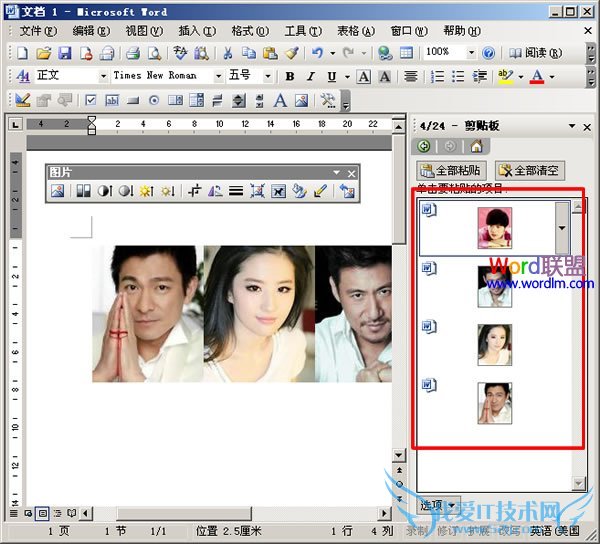The height and width of the screenshot is (544, 600).
Task: Click the 全部粘贴 (Paste All) button
Action: coord(452,171)
